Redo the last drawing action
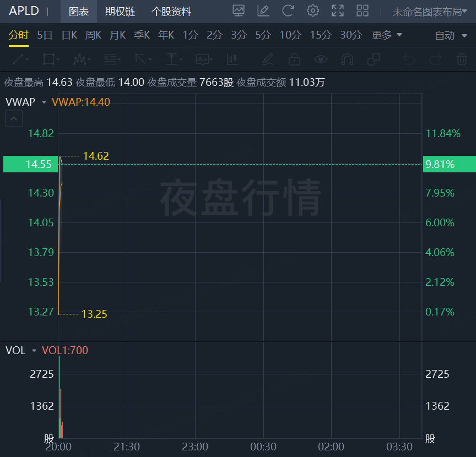476x457 pixels. coord(435,59)
